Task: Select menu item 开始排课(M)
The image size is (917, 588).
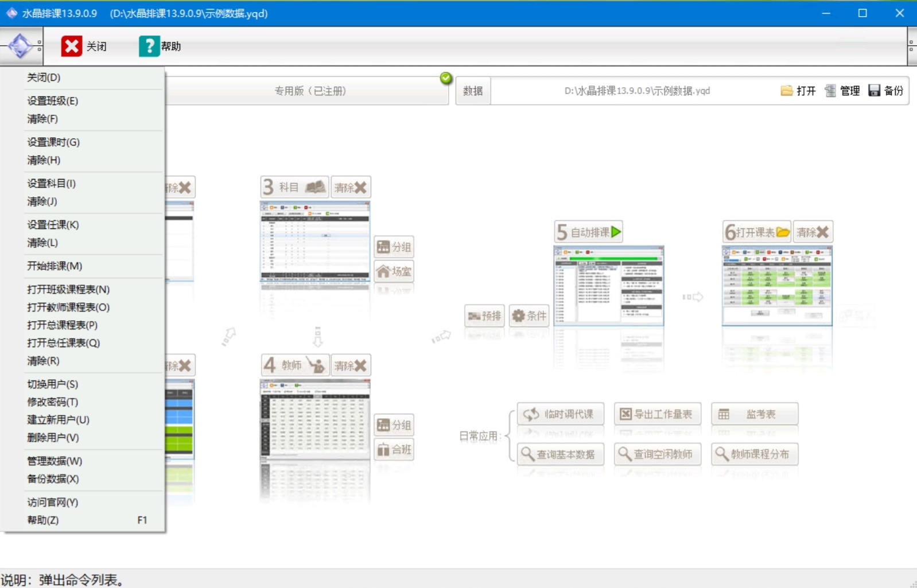Action: (x=83, y=266)
